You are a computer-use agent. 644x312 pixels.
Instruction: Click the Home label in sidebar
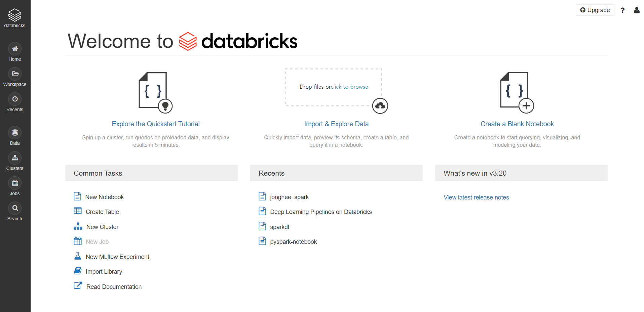coord(15,59)
